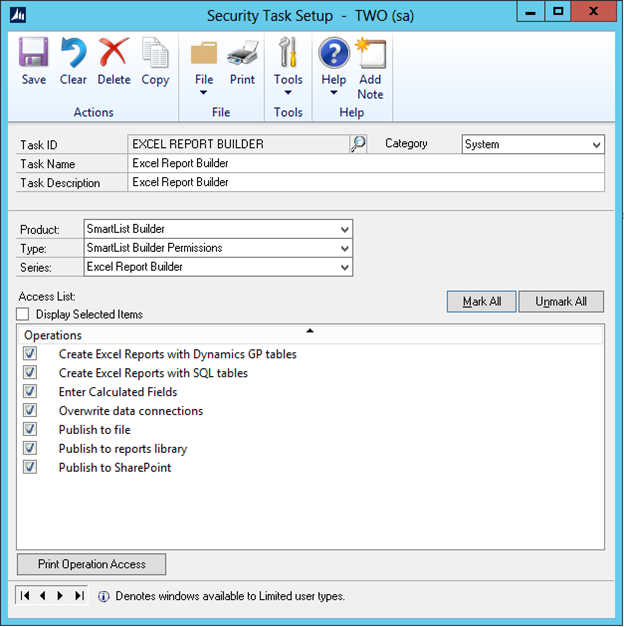
Task: Go to the previous record
Action: (x=42, y=596)
